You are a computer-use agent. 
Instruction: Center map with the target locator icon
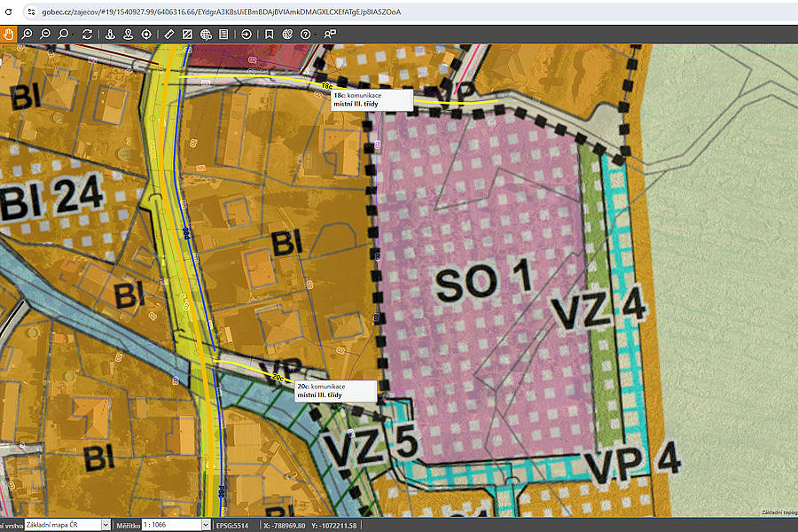click(146, 34)
